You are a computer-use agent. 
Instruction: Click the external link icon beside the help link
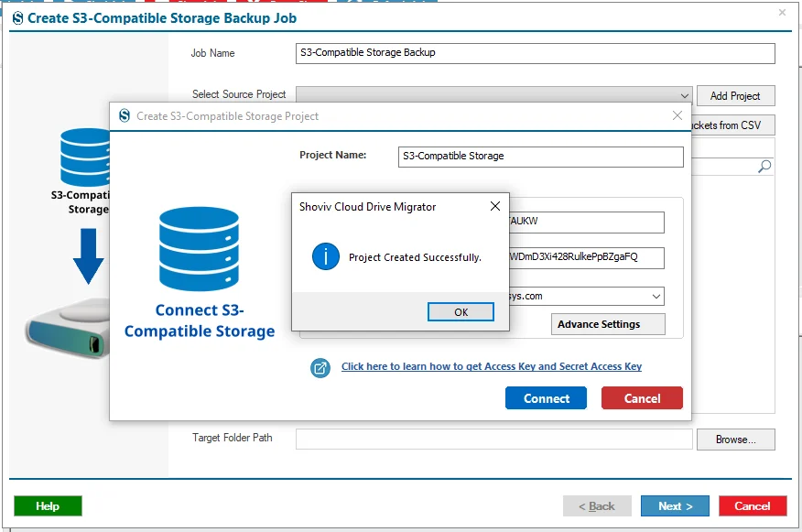click(320, 368)
